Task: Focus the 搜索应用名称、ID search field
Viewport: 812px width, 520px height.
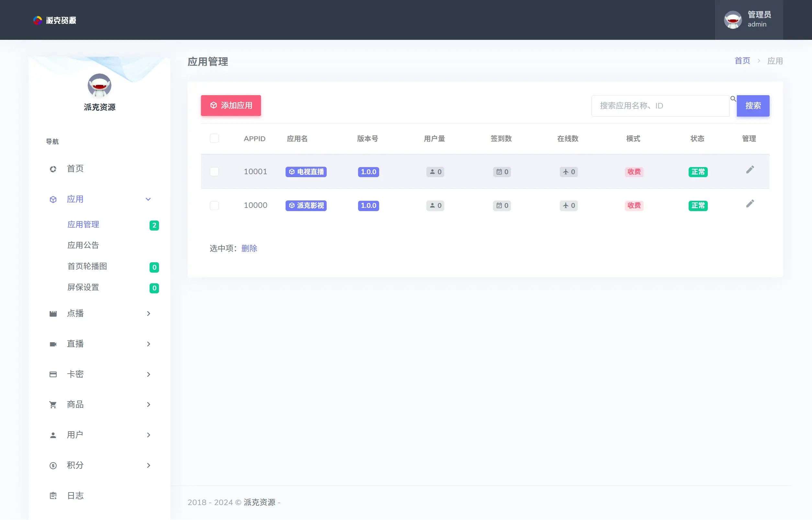Action: pos(660,106)
